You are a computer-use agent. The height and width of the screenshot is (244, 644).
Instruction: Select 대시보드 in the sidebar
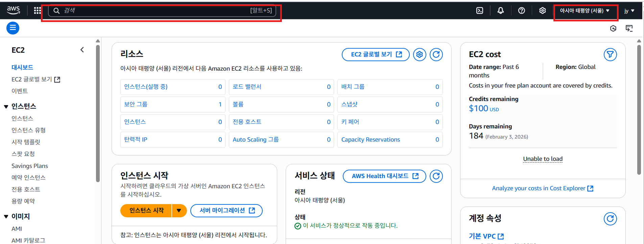pos(22,67)
